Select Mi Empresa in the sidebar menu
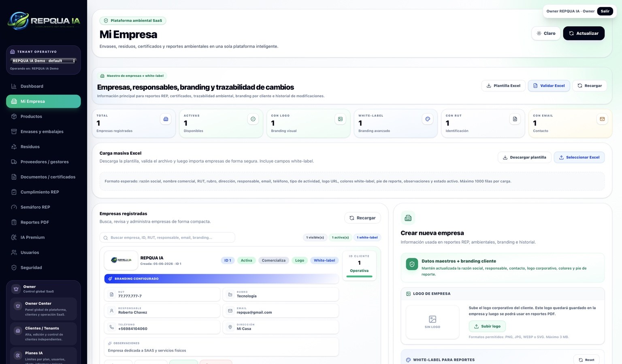The width and height of the screenshot is (622, 364). (43, 101)
